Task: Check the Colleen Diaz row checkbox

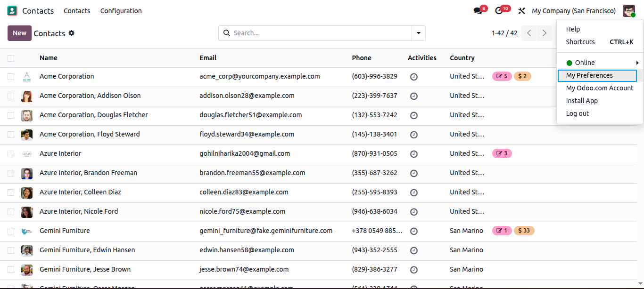Action: tap(11, 193)
